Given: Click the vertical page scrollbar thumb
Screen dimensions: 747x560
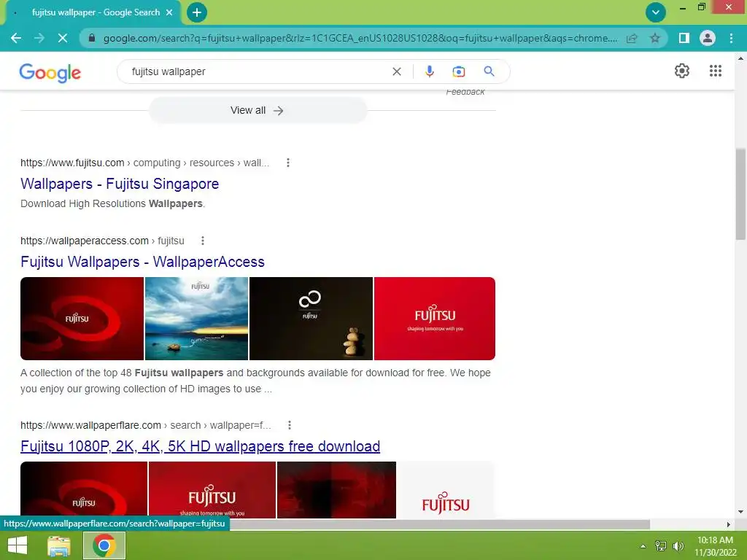Looking at the screenshot, I should 741,194.
